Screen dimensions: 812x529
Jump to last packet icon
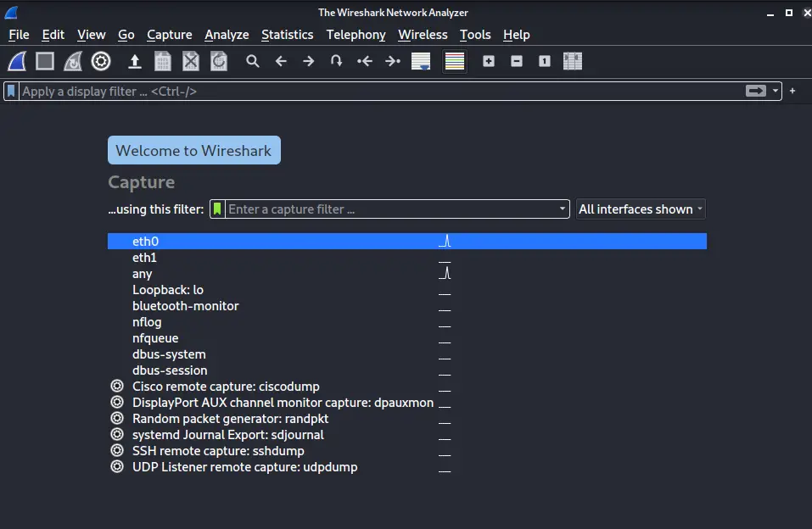click(393, 61)
